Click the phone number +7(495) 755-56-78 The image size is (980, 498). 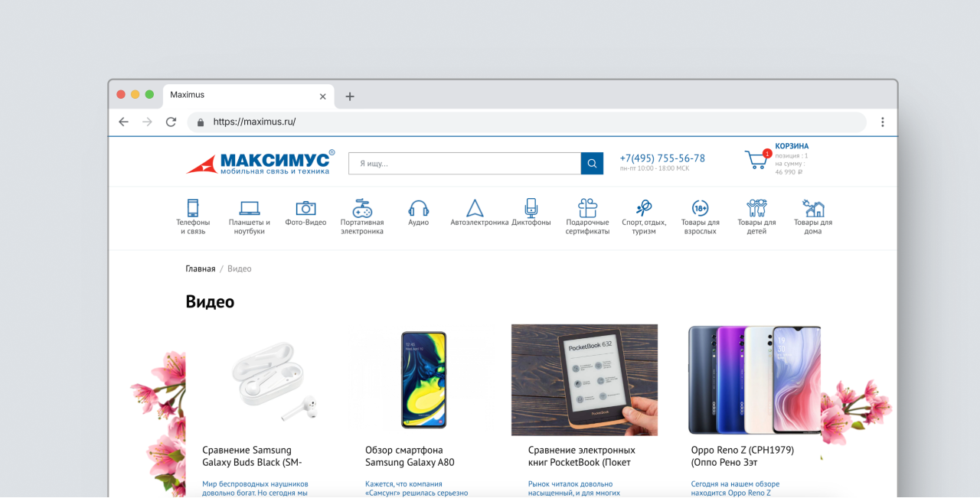662,158
